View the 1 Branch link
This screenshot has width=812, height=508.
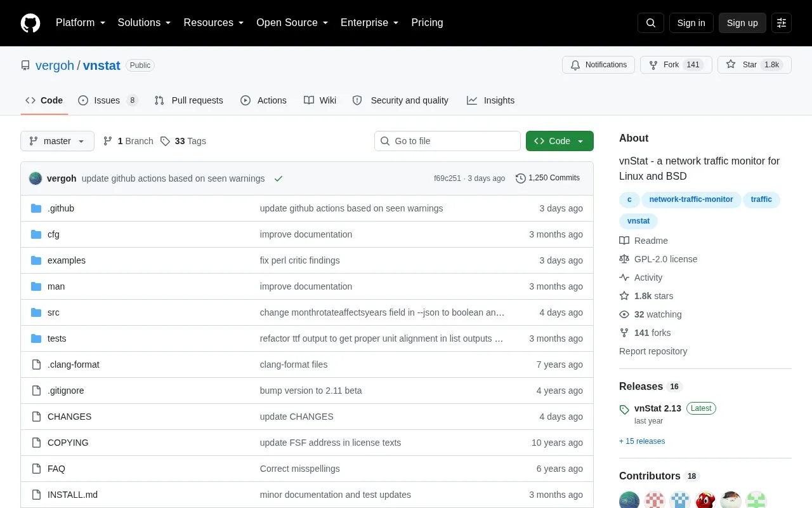tap(128, 141)
